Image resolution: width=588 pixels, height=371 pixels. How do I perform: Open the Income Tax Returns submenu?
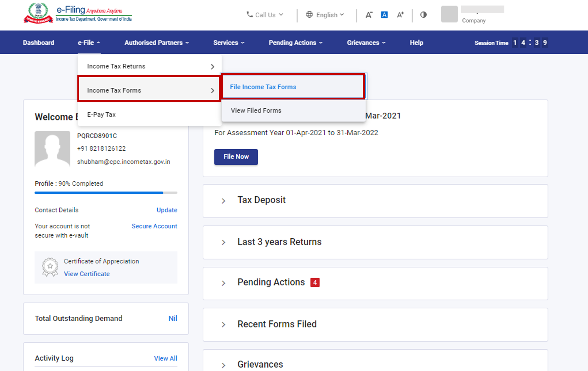[149, 66]
